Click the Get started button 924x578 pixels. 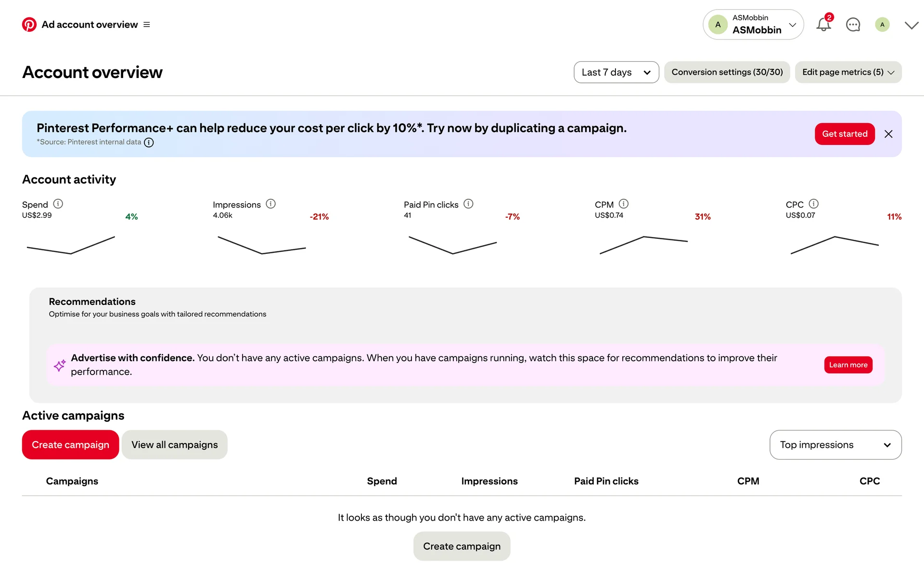[x=845, y=134]
